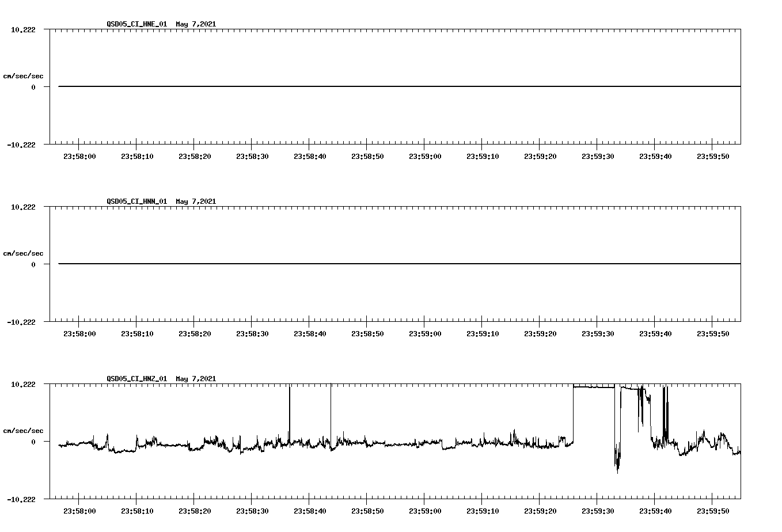Click the downward spike near 23:59:33 on HNZ
This screenshot has width=782, height=532.
617,461
